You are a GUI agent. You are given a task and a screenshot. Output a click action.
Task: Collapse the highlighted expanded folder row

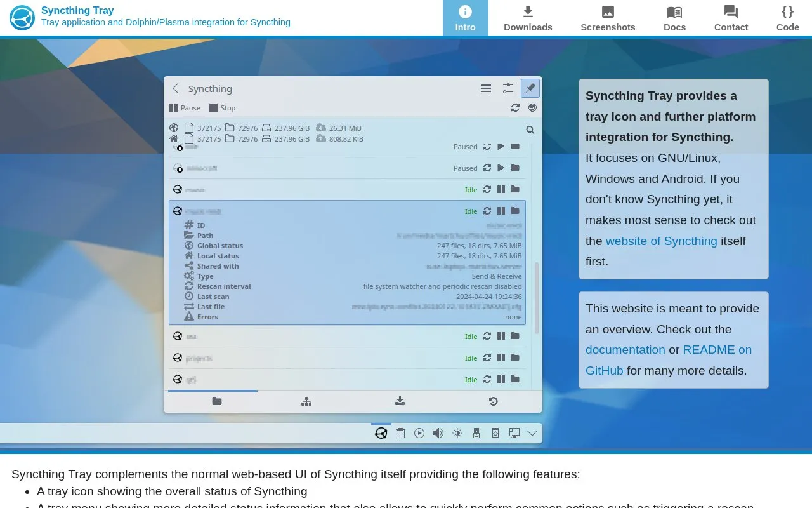[x=347, y=211]
